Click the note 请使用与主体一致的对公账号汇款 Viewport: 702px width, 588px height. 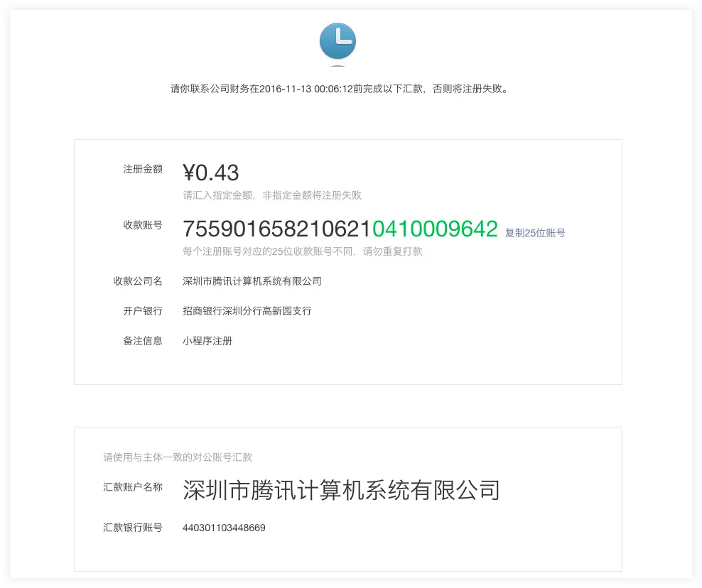[178, 457]
